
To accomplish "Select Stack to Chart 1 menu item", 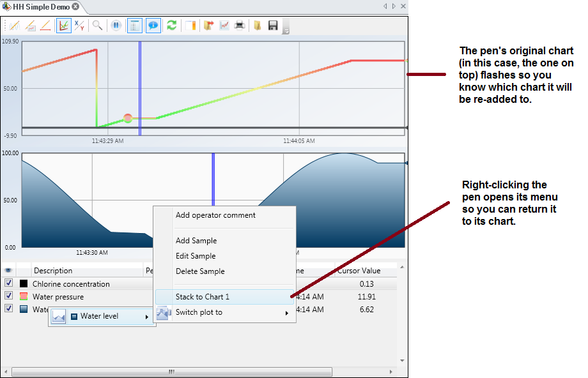I will point(202,297).
